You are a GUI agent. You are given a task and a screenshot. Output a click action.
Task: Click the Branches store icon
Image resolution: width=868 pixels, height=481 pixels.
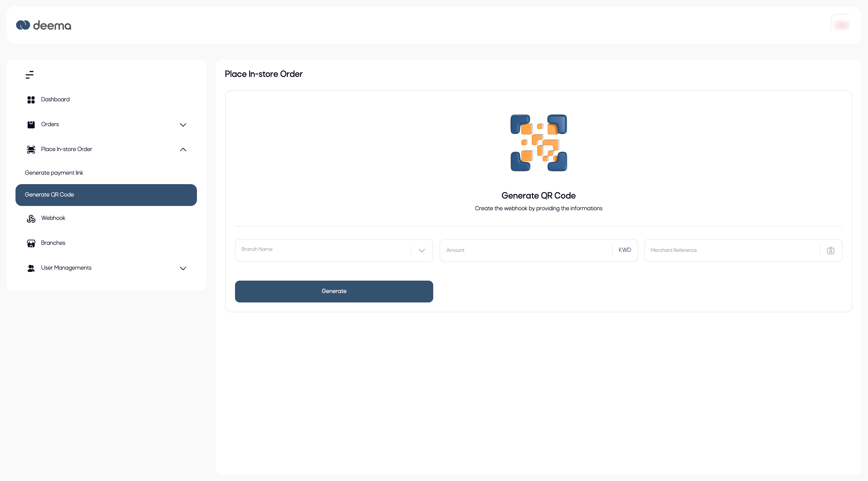point(31,243)
